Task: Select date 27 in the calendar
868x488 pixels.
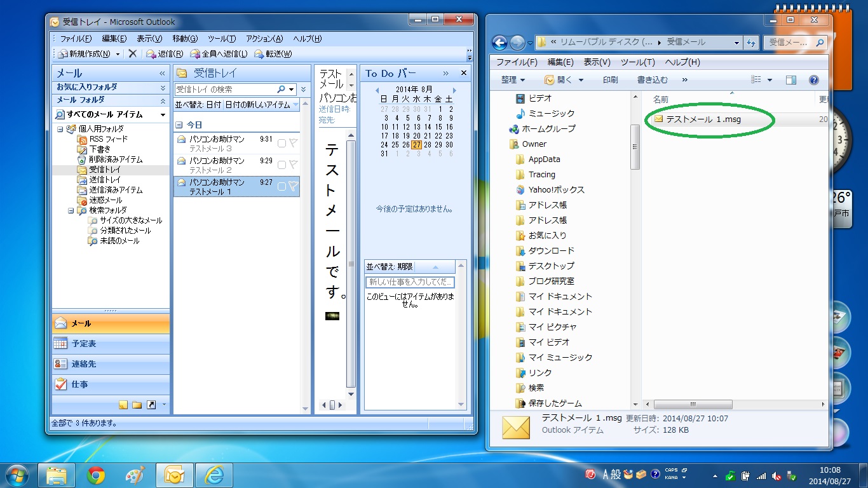Action: pyautogui.click(x=417, y=145)
